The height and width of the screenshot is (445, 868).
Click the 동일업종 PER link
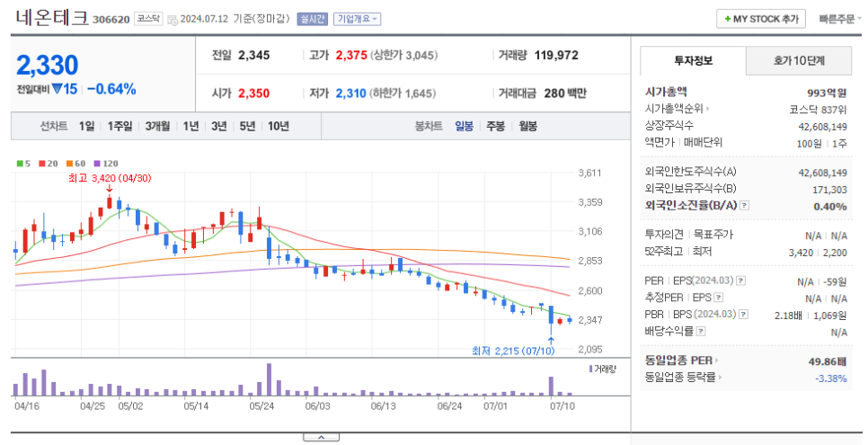pos(681,360)
